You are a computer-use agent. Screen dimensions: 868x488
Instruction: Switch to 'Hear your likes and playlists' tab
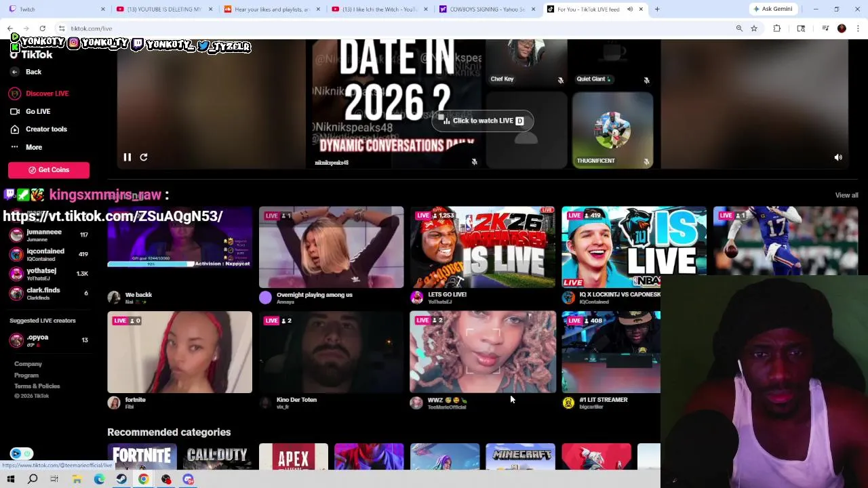tap(272, 9)
